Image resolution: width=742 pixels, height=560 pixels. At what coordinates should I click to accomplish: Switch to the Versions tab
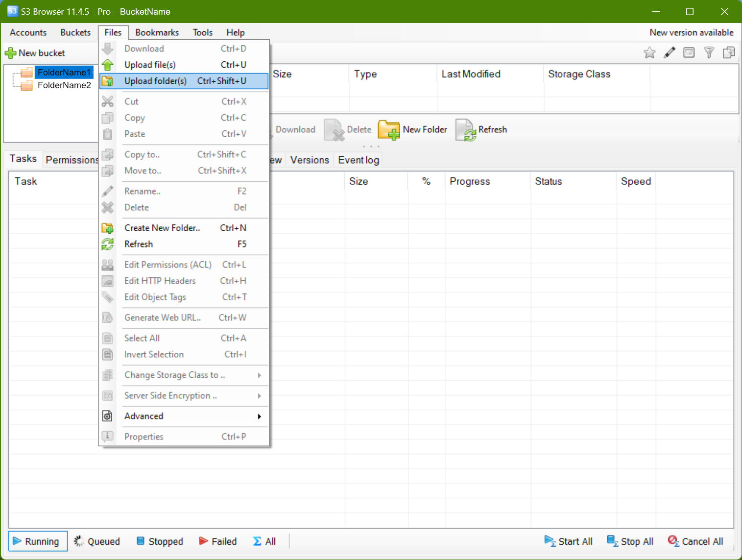(x=310, y=160)
